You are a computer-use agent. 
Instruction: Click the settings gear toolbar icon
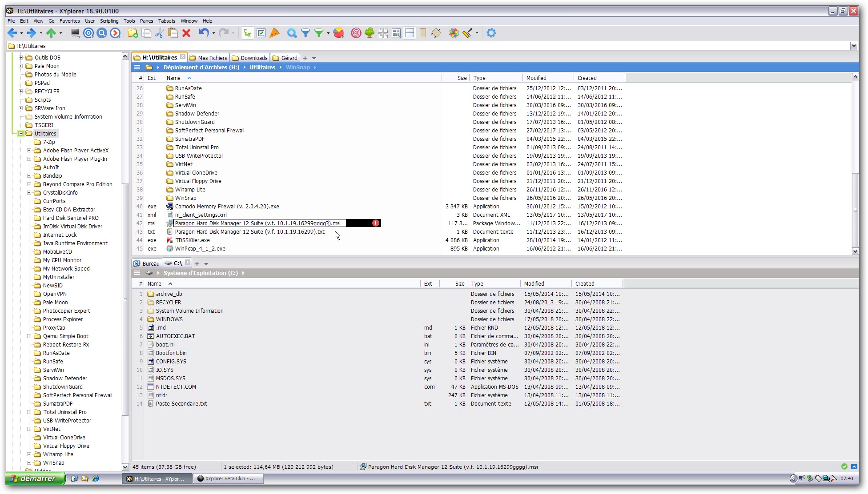click(x=490, y=33)
